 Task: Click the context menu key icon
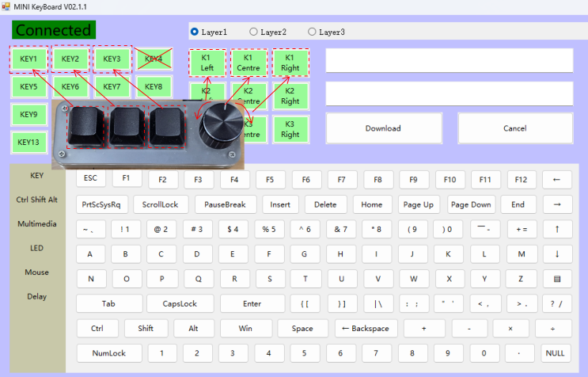click(557, 279)
